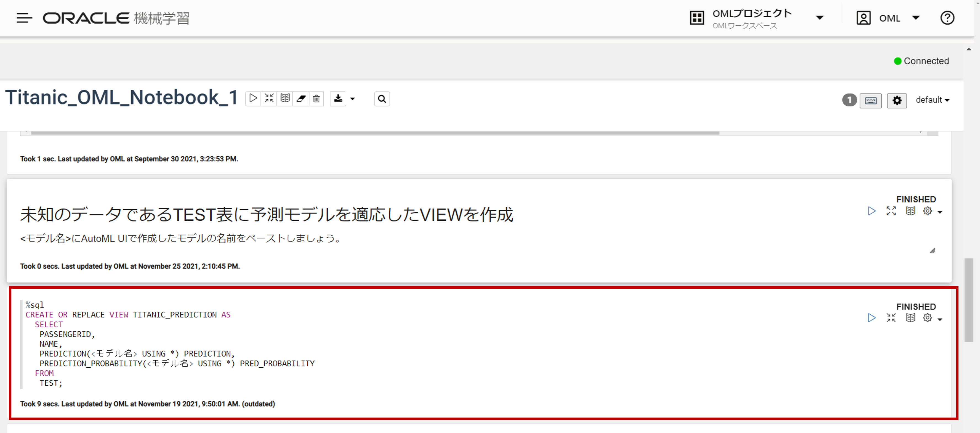This screenshot has height=433, width=980.
Task: Open the default view mode dropdown
Action: pos(932,100)
